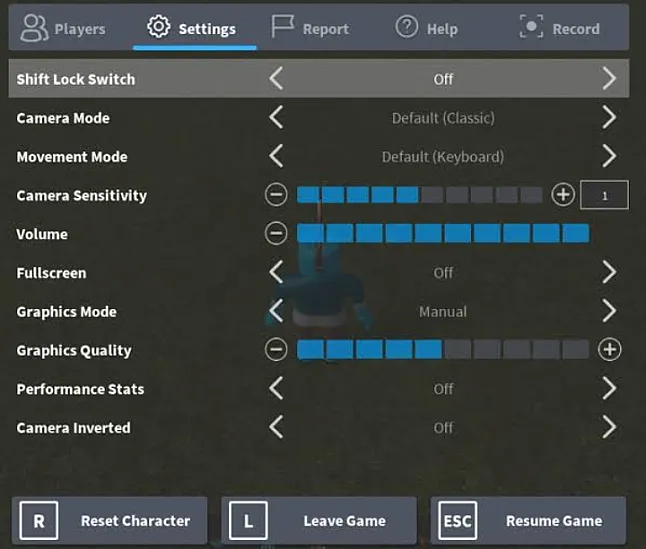
Task: Click the R key icon for Reset Character
Action: click(39, 521)
